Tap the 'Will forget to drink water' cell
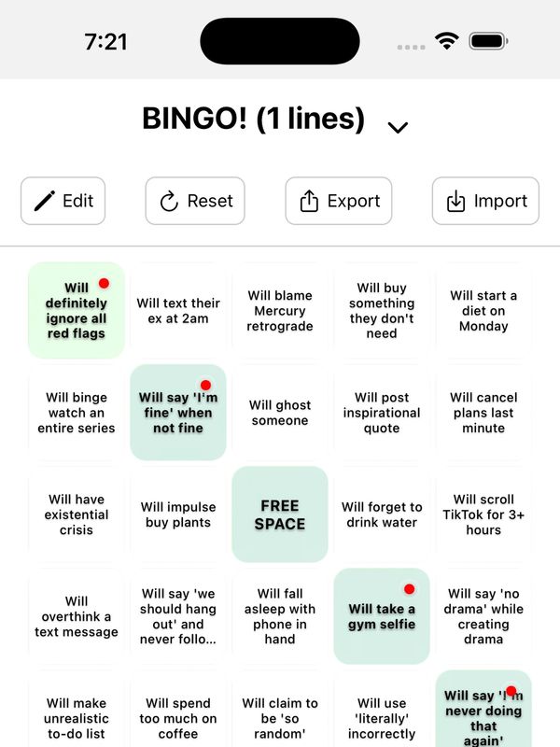This screenshot has width=560, height=747. click(382, 514)
